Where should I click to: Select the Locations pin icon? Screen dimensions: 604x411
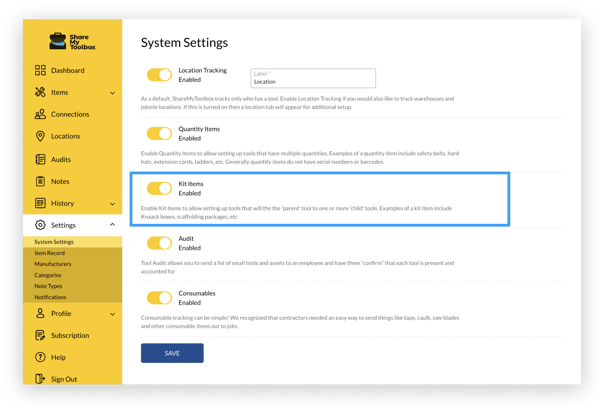click(x=40, y=137)
